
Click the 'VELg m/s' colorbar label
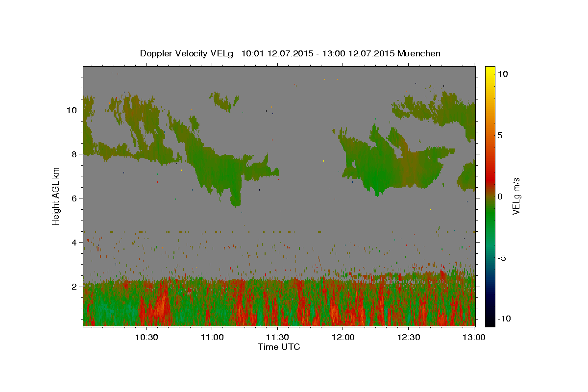click(516, 196)
